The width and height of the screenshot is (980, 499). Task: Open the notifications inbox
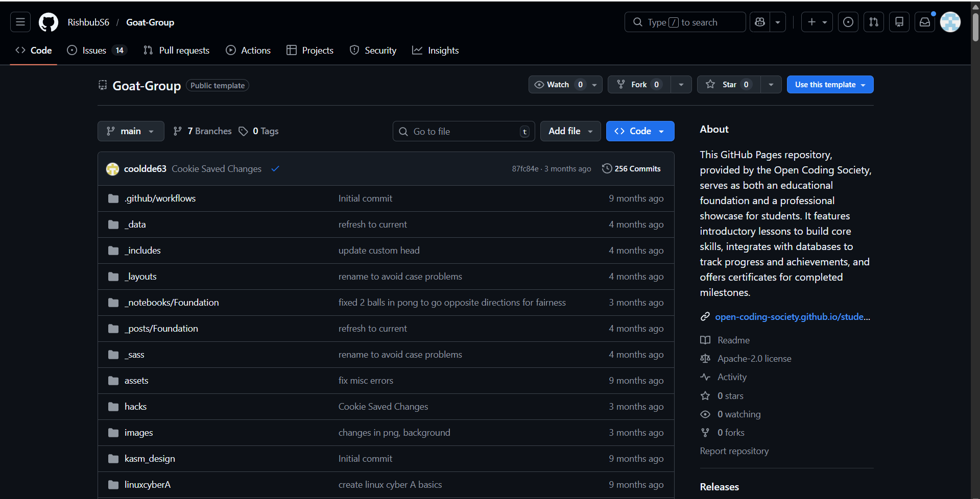point(925,22)
